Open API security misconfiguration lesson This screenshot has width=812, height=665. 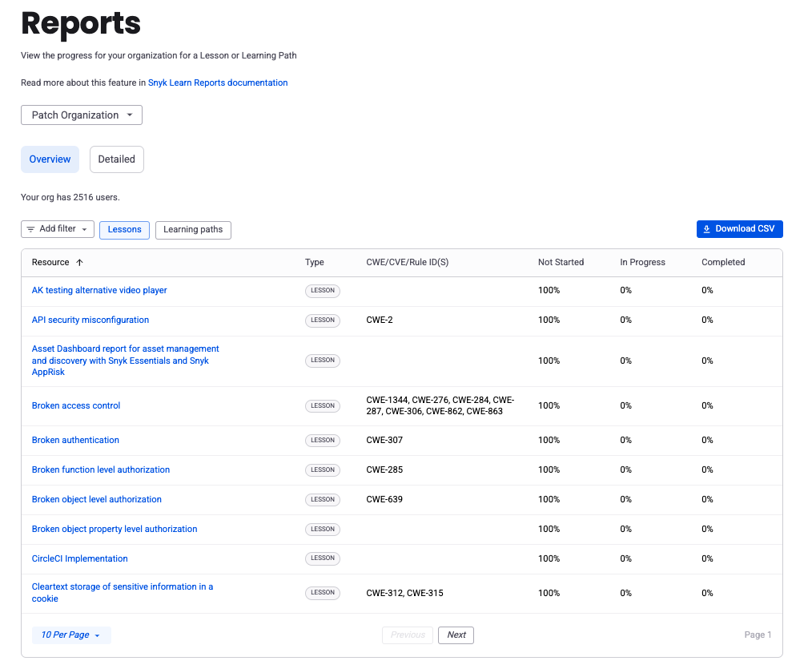point(90,320)
